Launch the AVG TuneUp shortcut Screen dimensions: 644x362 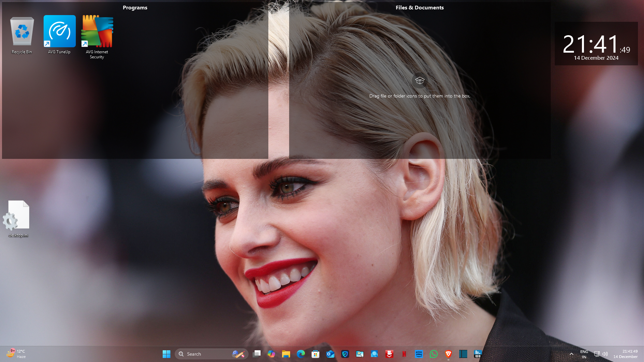pyautogui.click(x=59, y=35)
